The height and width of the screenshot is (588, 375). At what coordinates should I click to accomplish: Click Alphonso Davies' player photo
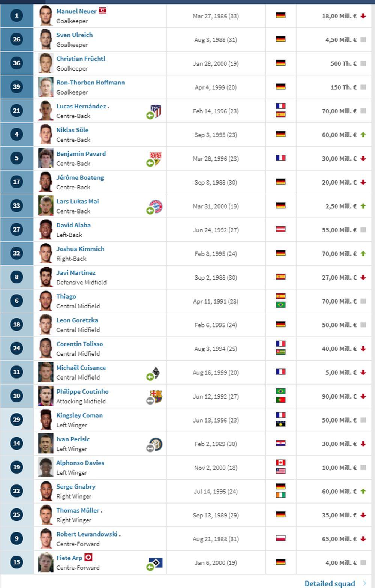click(x=46, y=467)
